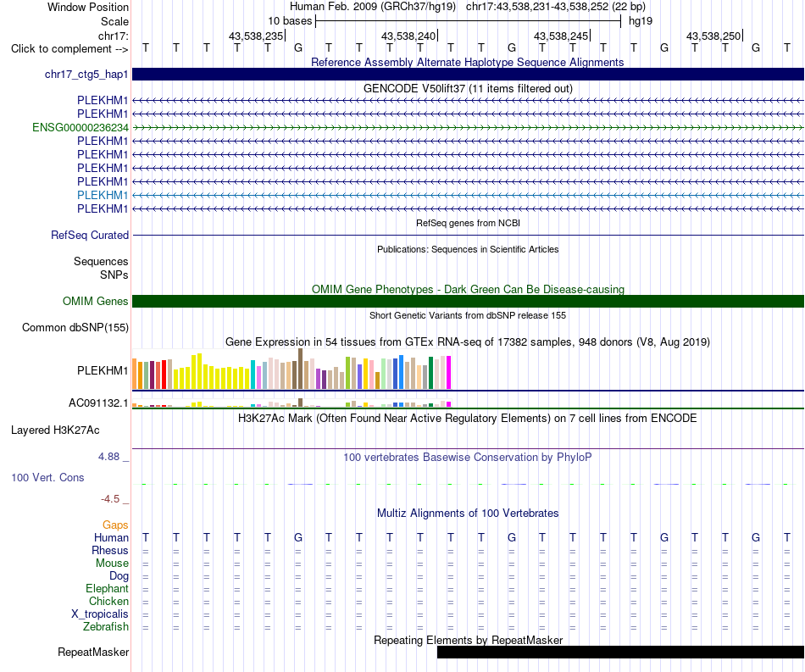Select the Layered H3K27Ac track label

pyautogui.click(x=55, y=430)
